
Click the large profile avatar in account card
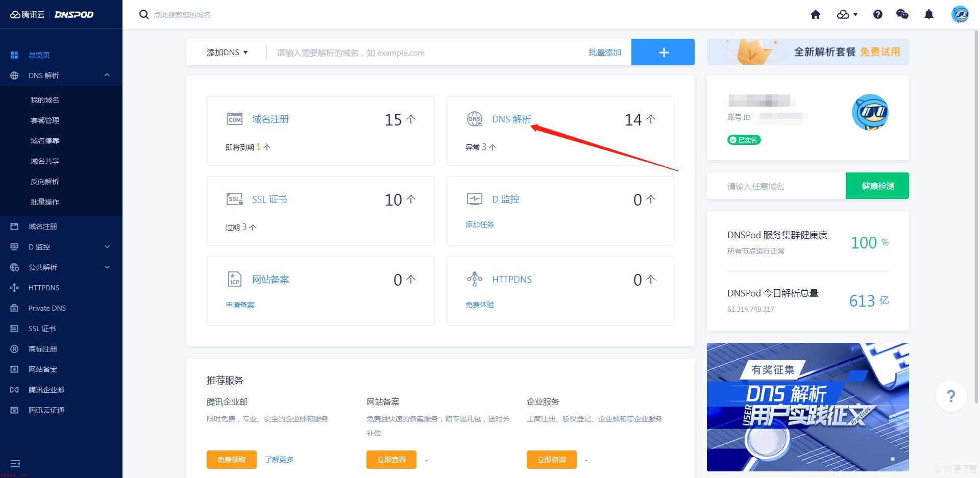[870, 112]
